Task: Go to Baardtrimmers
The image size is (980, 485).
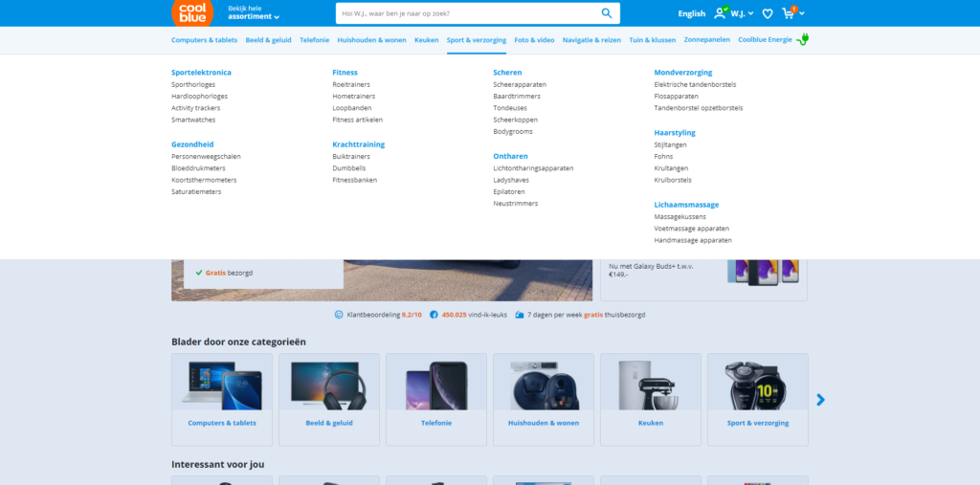Action: 517,97
